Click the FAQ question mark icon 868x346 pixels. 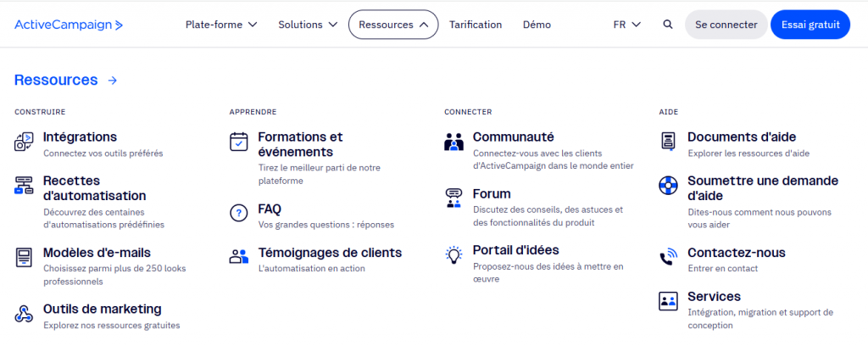238,213
